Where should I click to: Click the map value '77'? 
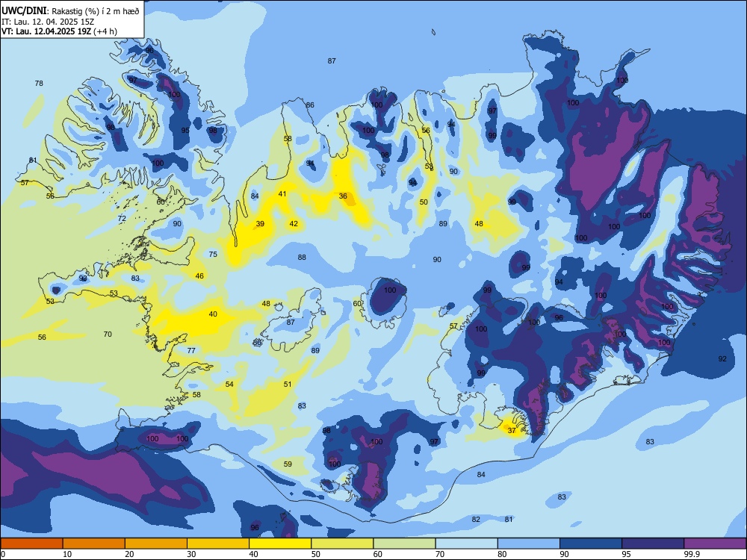[x=191, y=350]
